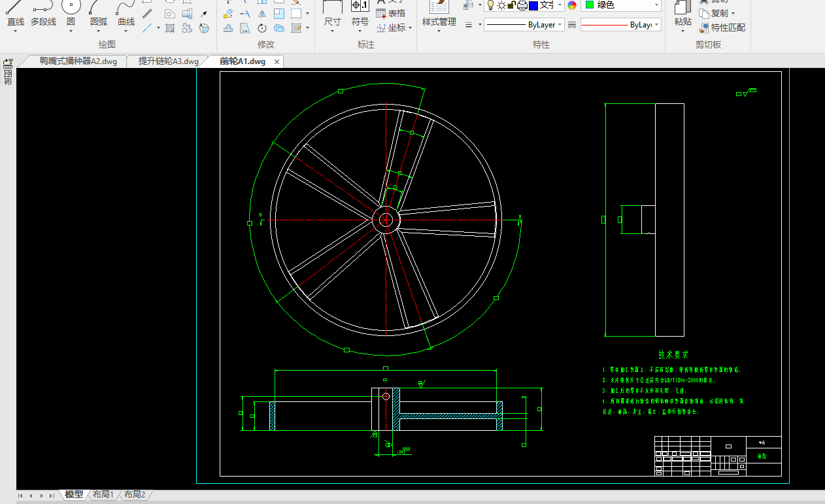The height and width of the screenshot is (504, 825).
Task: Toggle layer lock padlock icon
Action: click(512, 5)
